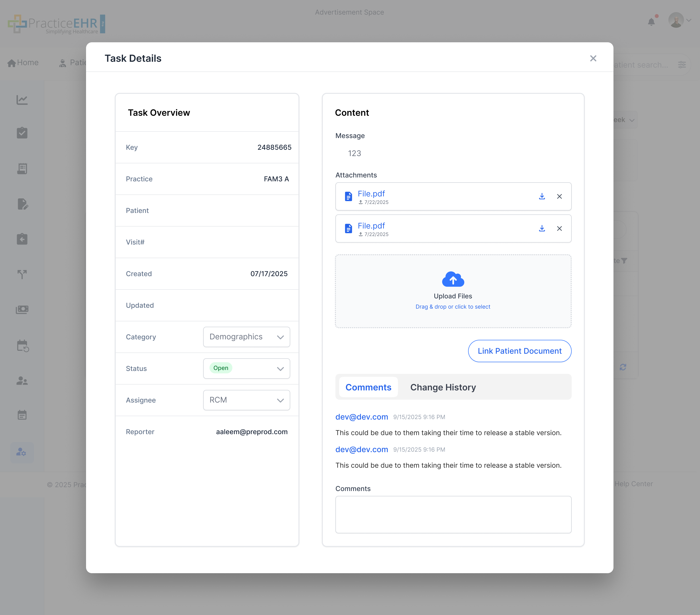Open the notes ledger icon in sidebar
This screenshot has height=615, width=700.
(22, 168)
